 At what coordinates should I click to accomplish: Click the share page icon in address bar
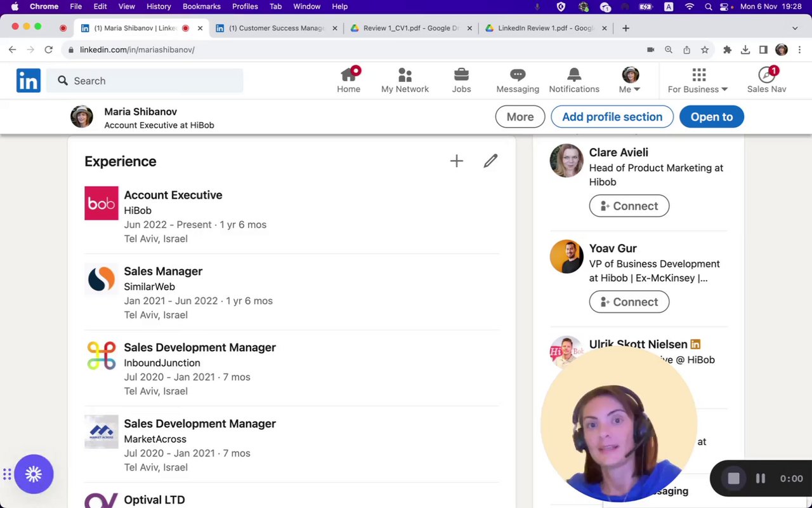click(x=686, y=50)
